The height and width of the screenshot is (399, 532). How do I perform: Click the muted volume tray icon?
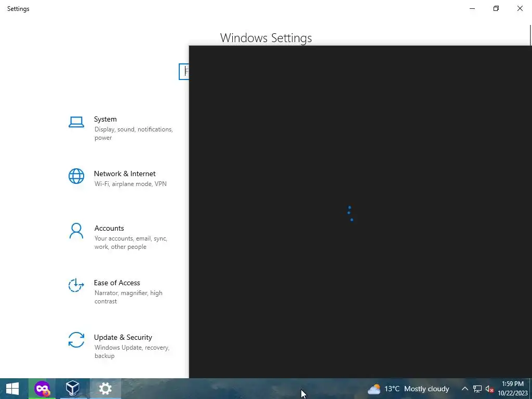[489, 389]
